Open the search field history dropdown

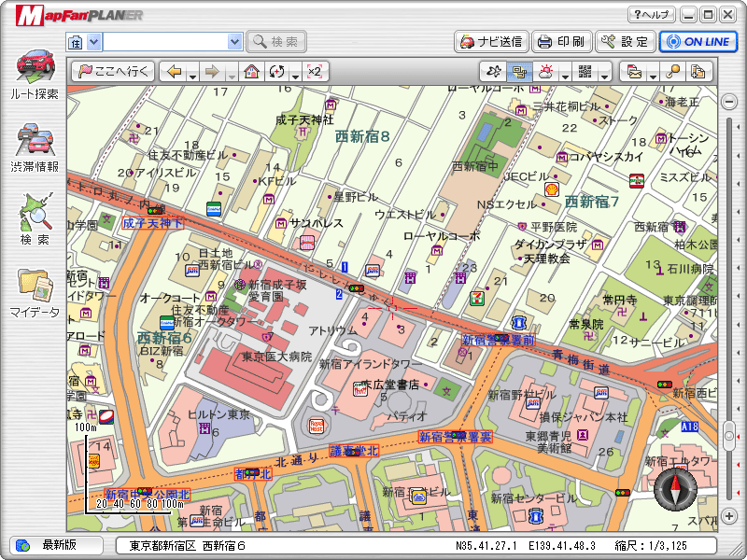coord(235,42)
